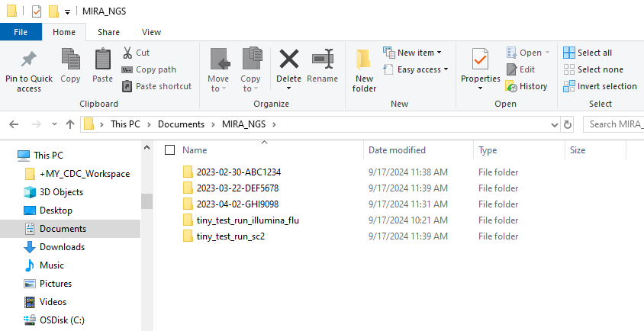644x331 pixels.
Task: Select Downloads in navigation pane
Action: (54, 247)
